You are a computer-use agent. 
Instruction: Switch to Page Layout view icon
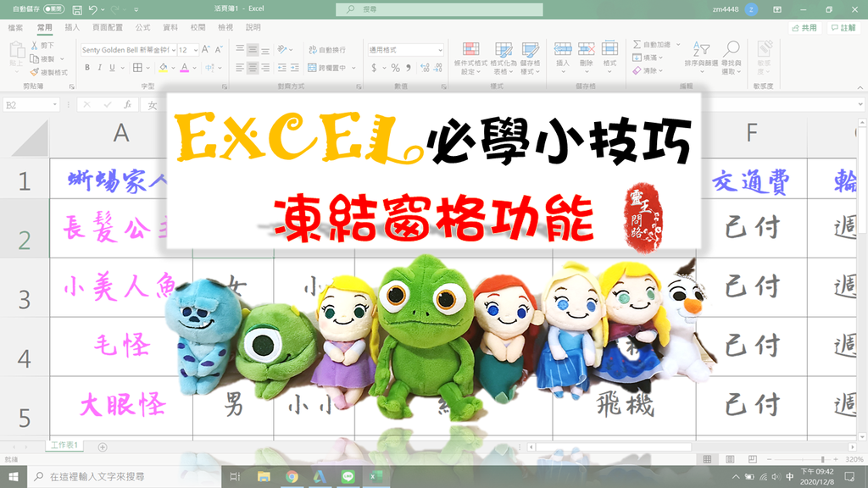point(730,459)
